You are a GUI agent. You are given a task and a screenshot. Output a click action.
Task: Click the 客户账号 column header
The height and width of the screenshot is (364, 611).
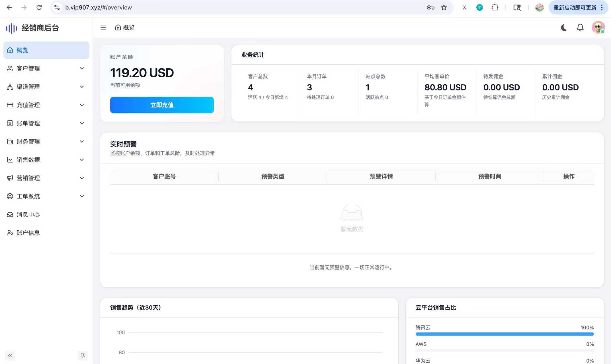click(x=164, y=176)
